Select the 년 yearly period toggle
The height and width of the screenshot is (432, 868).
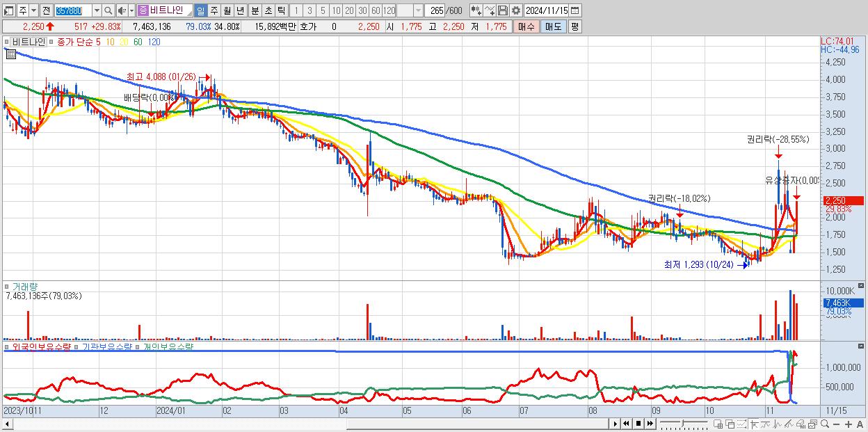(240, 10)
